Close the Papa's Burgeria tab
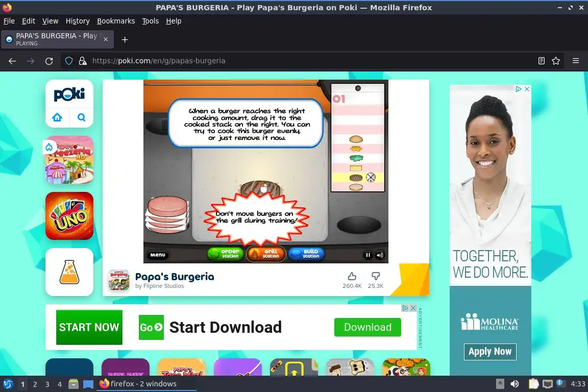 (x=106, y=39)
